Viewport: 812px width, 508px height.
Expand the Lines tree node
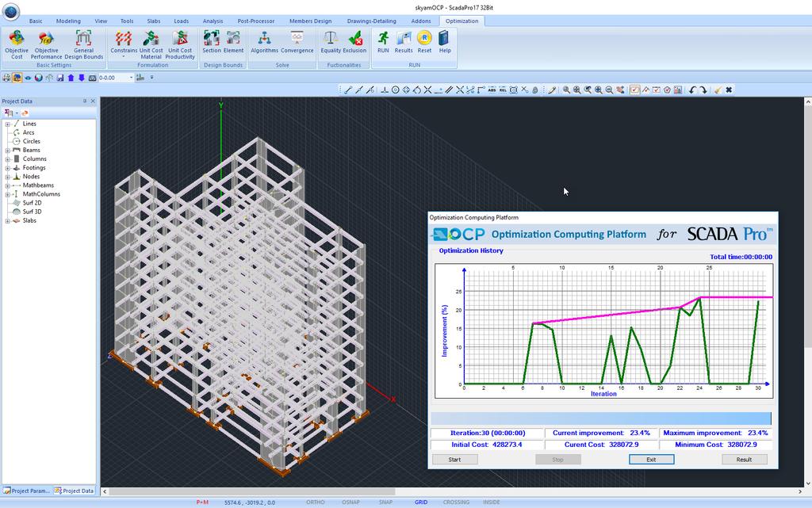[8, 124]
